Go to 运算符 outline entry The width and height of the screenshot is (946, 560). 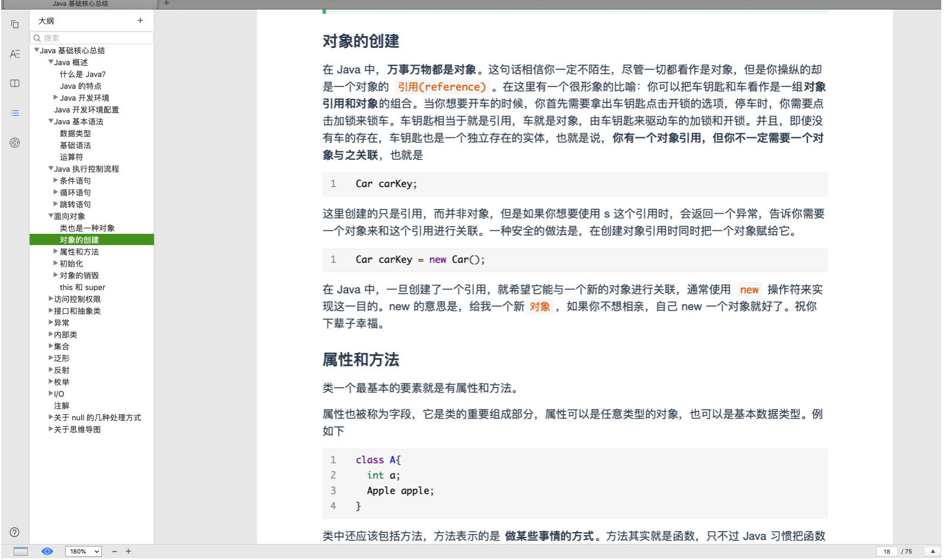(71, 157)
